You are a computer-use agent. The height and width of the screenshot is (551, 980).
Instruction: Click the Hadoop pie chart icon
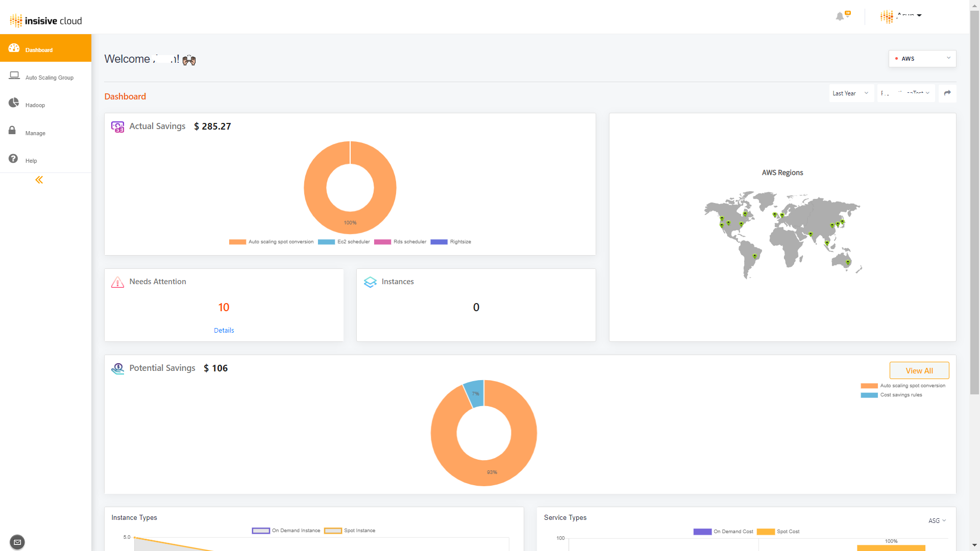click(x=14, y=103)
